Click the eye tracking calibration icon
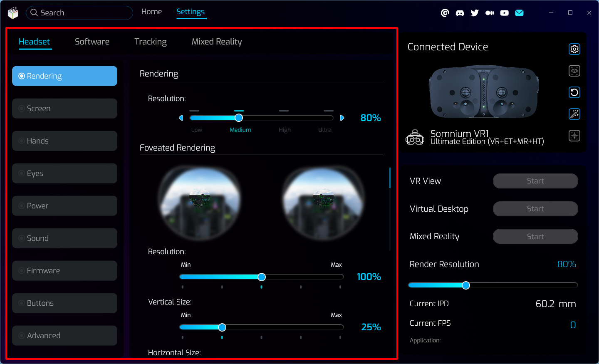 [x=574, y=71]
